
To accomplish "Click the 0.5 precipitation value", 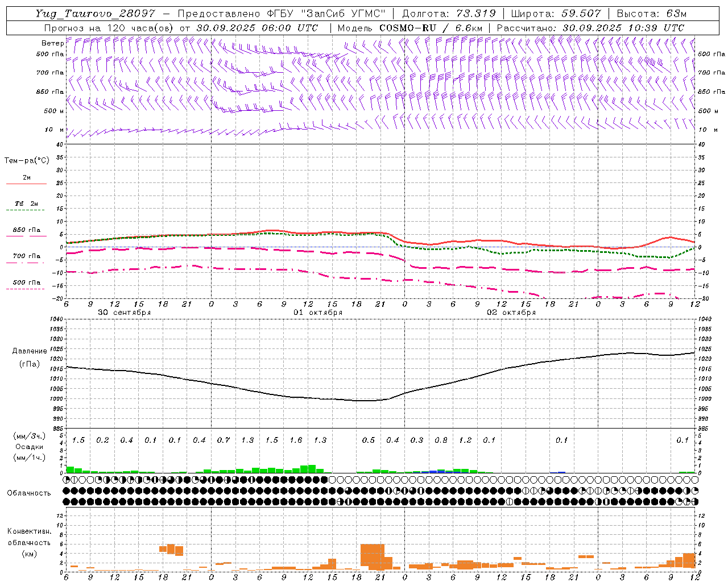I will (369, 440).
